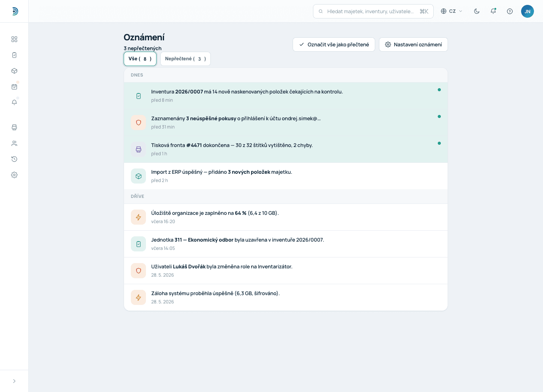
Task: Click the shield icon of Lukáš Dvořák notification
Action: coord(138,271)
